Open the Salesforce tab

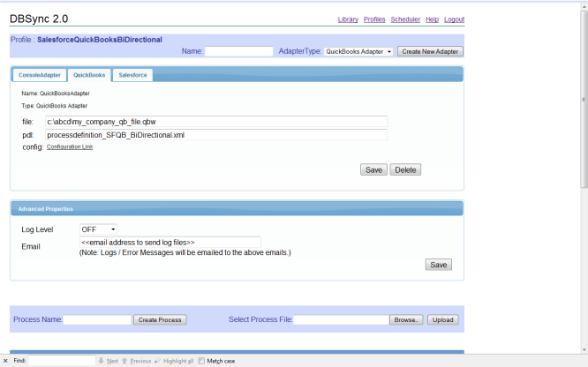(x=132, y=76)
